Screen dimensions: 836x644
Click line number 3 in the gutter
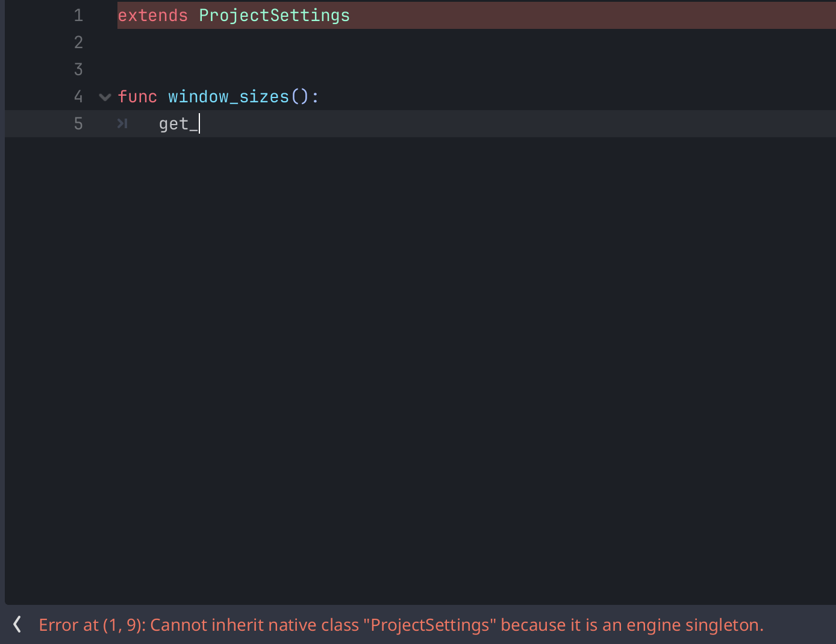point(78,69)
